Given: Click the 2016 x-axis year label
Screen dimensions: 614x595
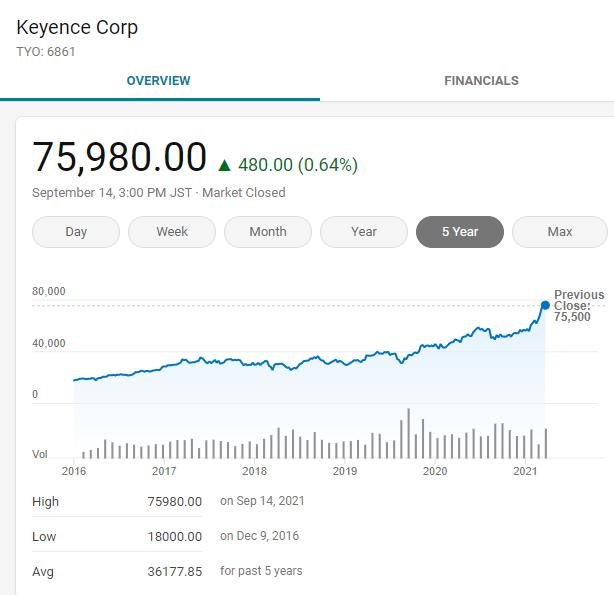Looking at the screenshot, I should point(74,471).
